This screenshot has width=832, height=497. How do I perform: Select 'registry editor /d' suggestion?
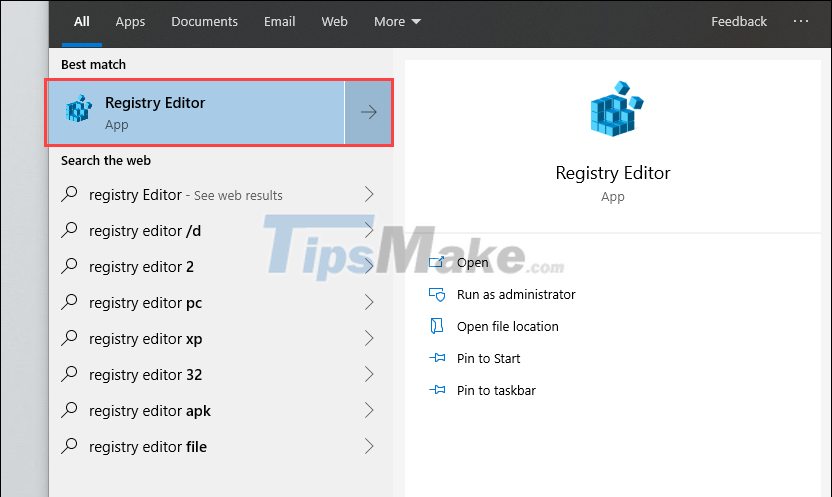pos(220,231)
